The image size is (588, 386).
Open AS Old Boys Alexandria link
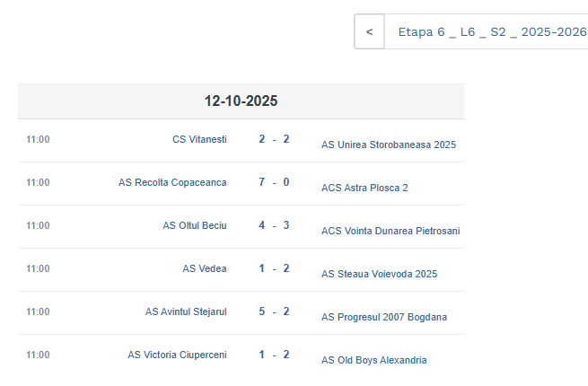point(374,360)
